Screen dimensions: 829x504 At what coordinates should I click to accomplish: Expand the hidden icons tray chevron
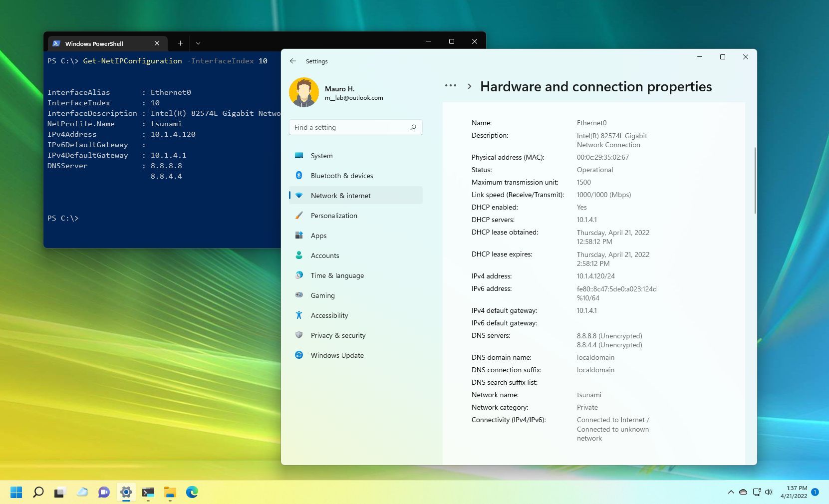731,492
